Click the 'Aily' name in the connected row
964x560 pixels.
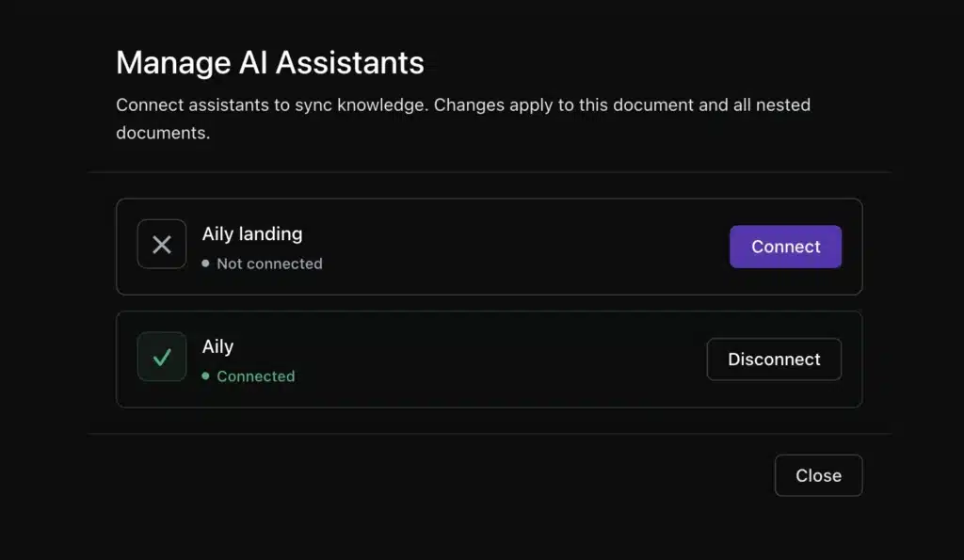(x=217, y=346)
